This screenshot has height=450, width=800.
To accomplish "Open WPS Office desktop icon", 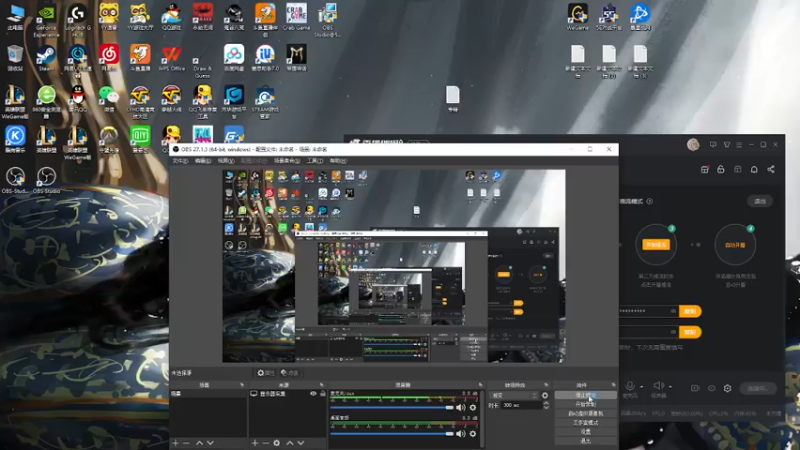I will point(172,56).
